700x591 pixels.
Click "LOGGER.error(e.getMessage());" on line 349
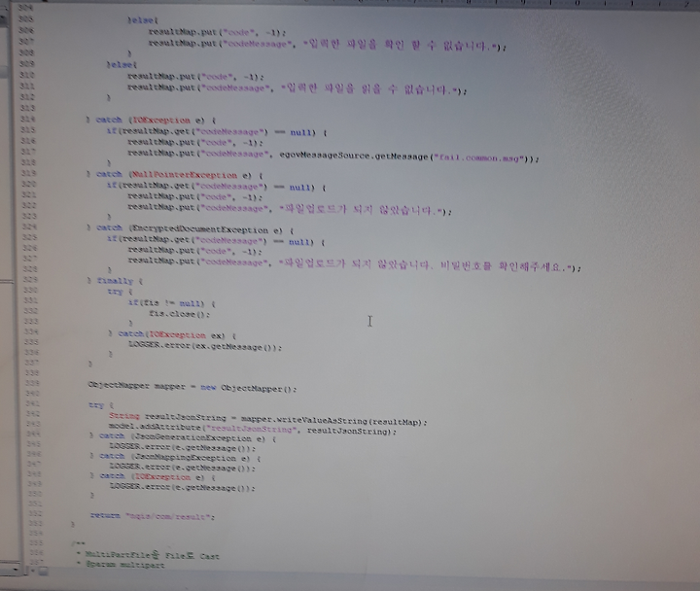coord(182,487)
